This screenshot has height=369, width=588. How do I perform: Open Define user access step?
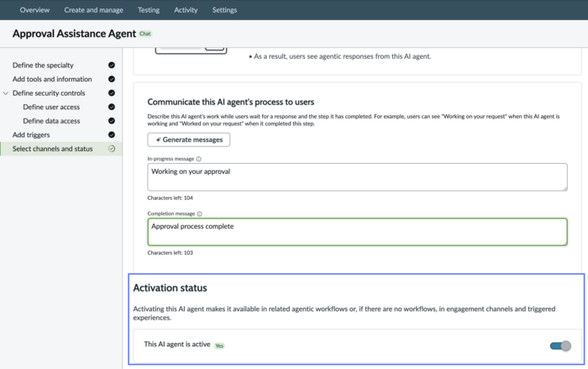[51, 107]
